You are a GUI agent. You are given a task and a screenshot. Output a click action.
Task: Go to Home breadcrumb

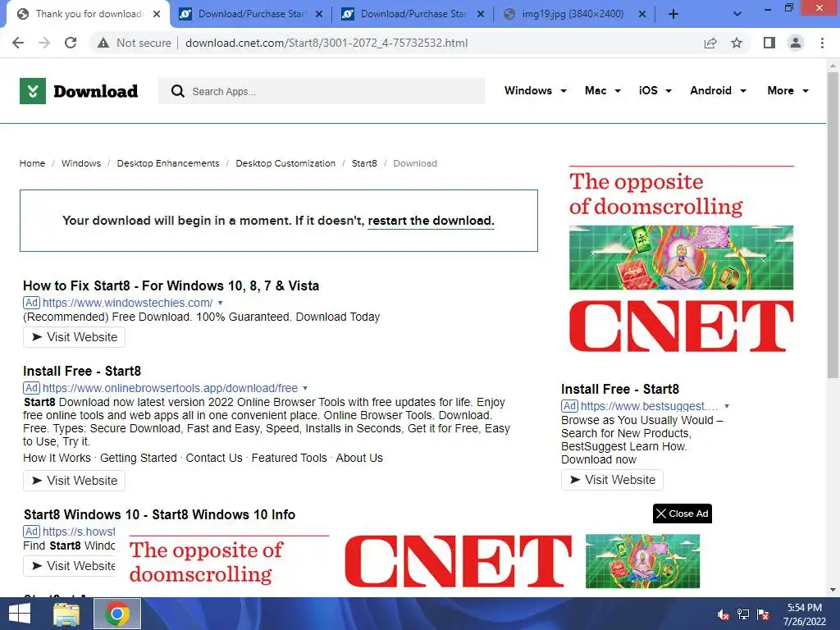32,163
